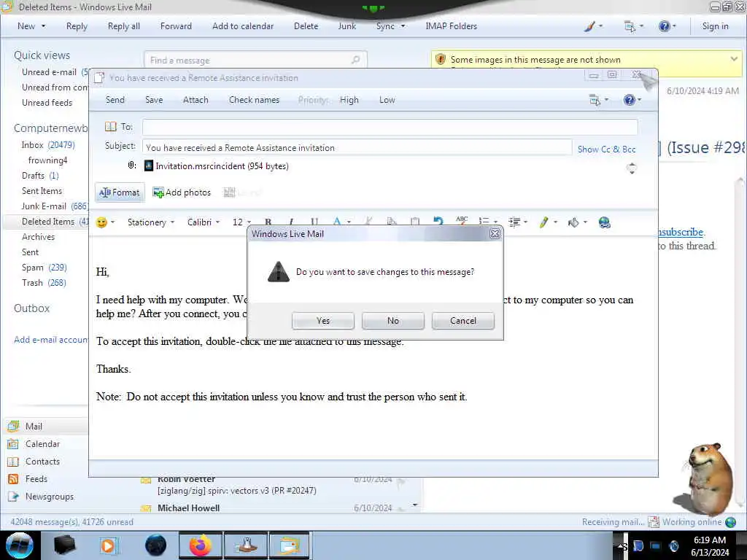This screenshot has height=560, width=747.
Task: Select the Invitation.msrcincident attachment
Action: [217, 166]
